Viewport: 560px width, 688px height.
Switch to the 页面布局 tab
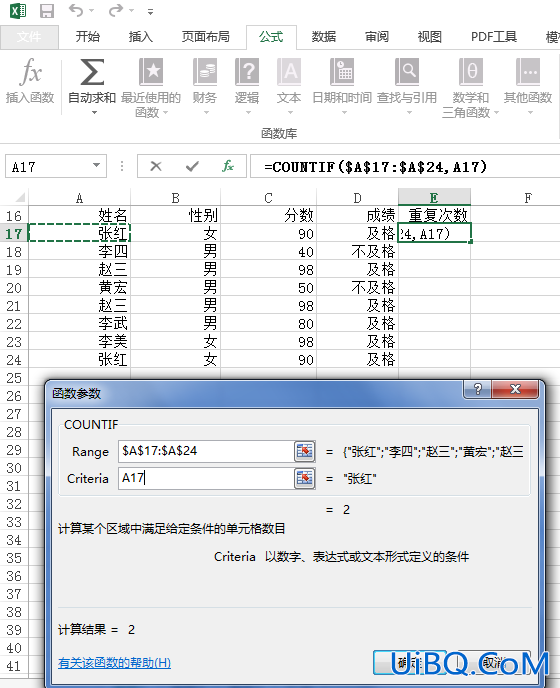click(x=205, y=37)
